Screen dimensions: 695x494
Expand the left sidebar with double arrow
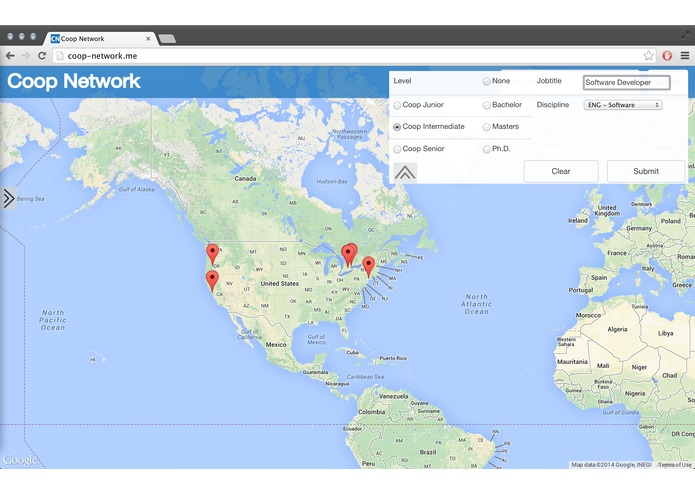(8, 198)
